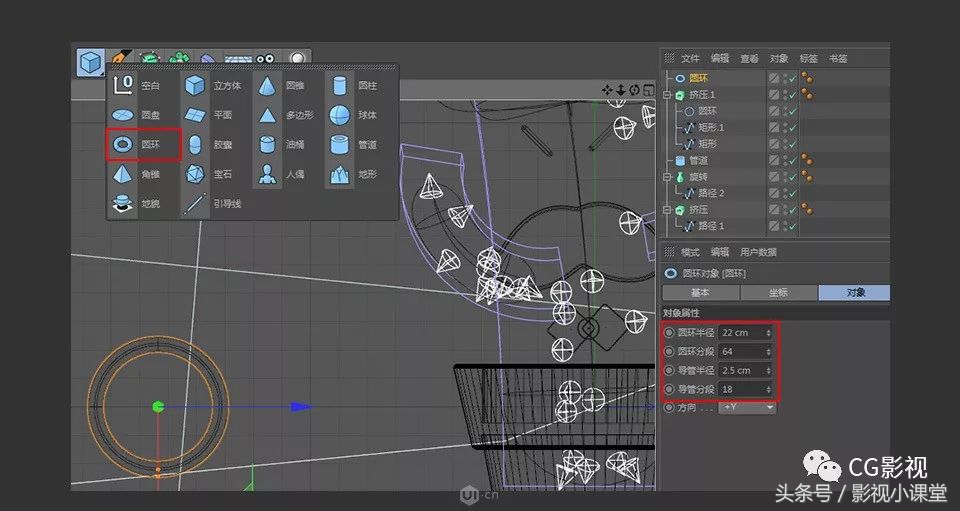Click phong tag on 管道 row

808,160
